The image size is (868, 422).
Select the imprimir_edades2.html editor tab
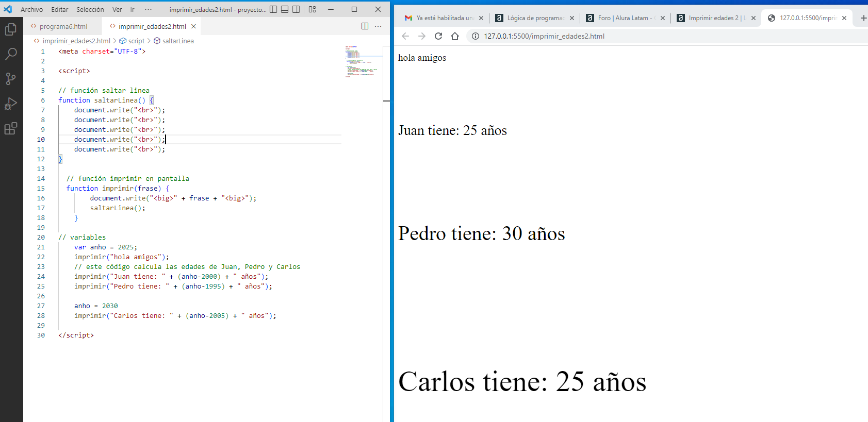(x=152, y=26)
